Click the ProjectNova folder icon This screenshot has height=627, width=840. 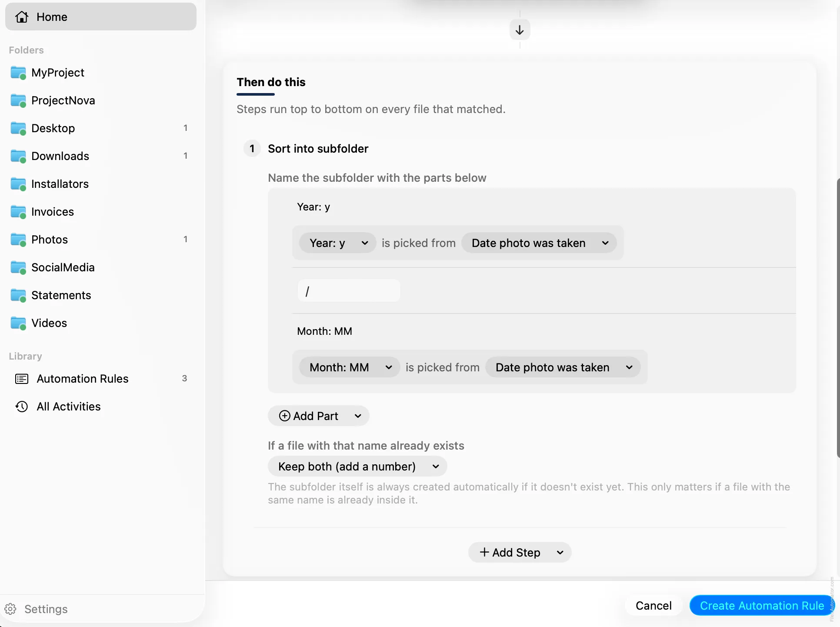pyautogui.click(x=18, y=100)
